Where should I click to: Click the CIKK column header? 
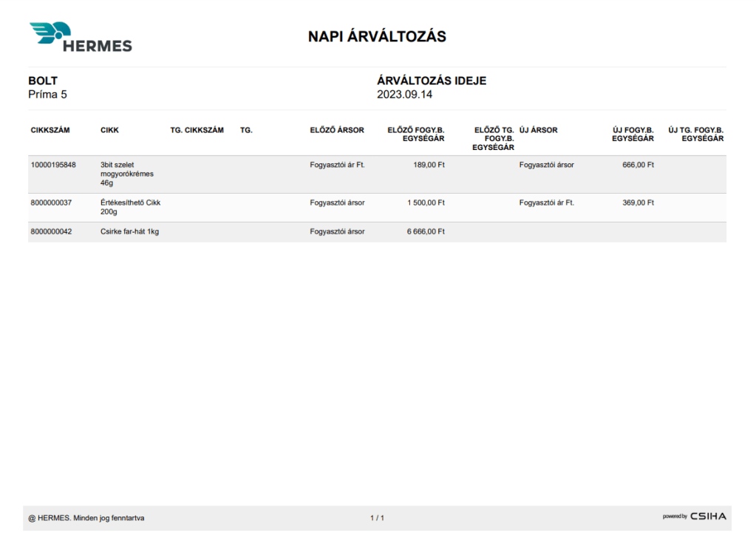pos(109,130)
